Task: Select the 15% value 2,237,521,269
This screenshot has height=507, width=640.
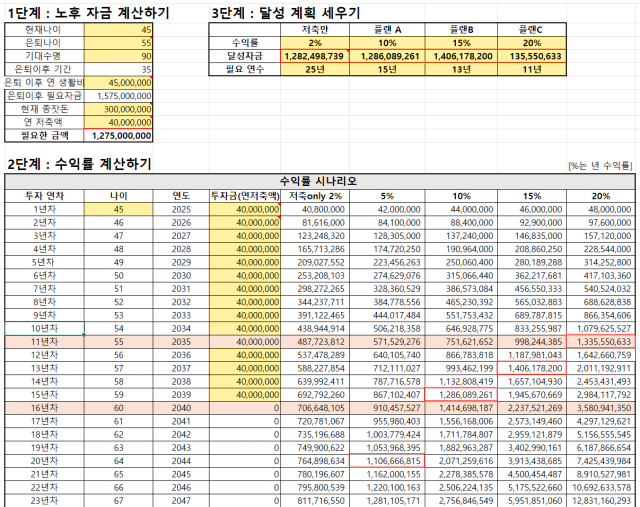Action: point(532,408)
